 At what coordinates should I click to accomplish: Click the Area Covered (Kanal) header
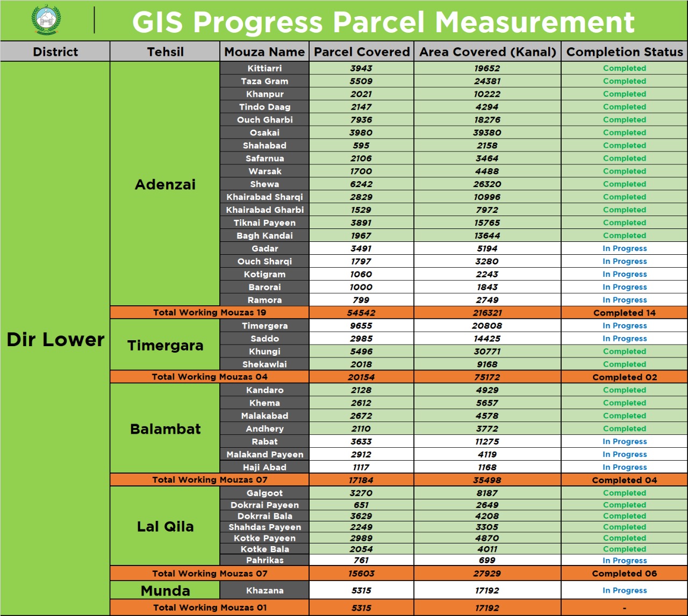click(488, 52)
